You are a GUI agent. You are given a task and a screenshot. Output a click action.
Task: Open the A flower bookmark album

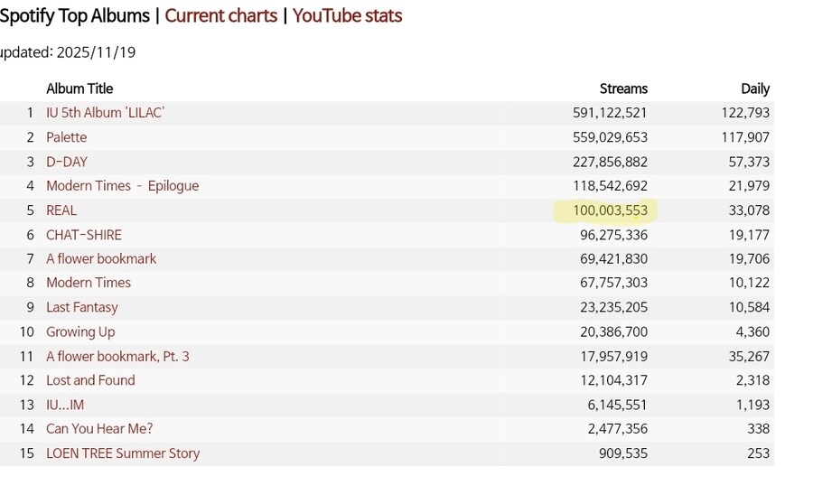(x=101, y=259)
